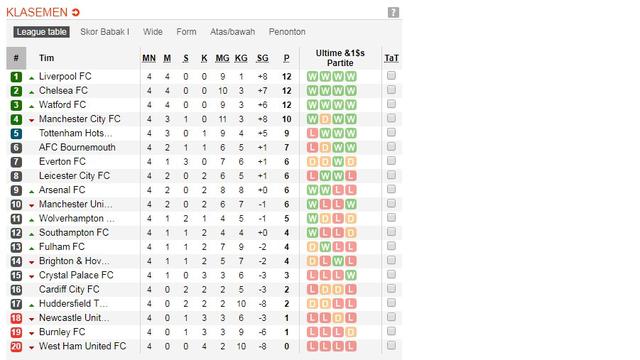Sort table by MN matches column header
The width and height of the screenshot is (640, 360).
tap(149, 58)
